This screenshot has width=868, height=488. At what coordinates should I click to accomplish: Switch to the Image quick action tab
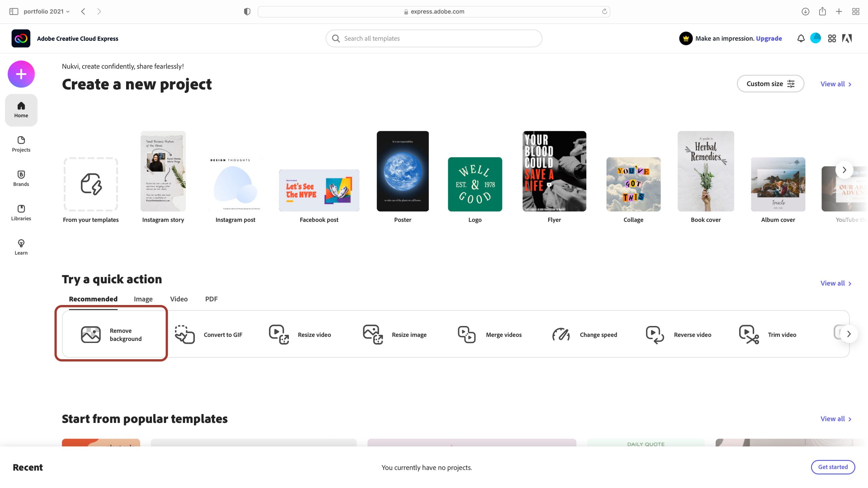pos(143,299)
